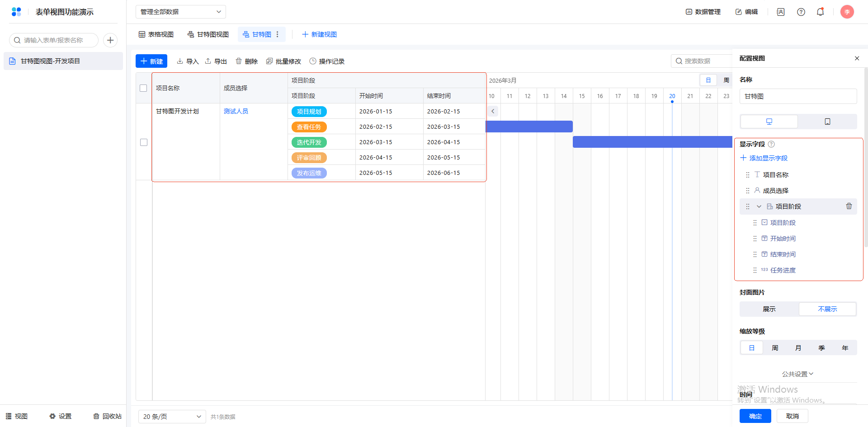Click 添加显示字段 link
The width and height of the screenshot is (868, 427).
point(764,158)
